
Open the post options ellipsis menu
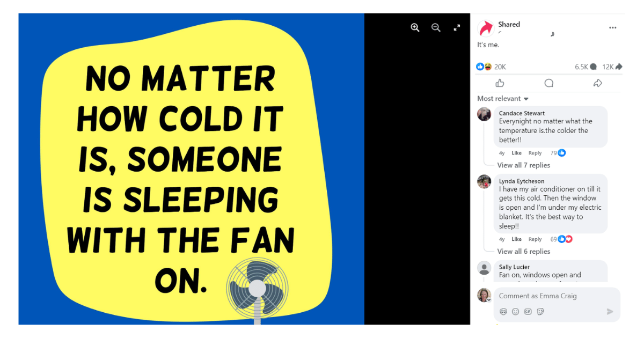pos(612,28)
